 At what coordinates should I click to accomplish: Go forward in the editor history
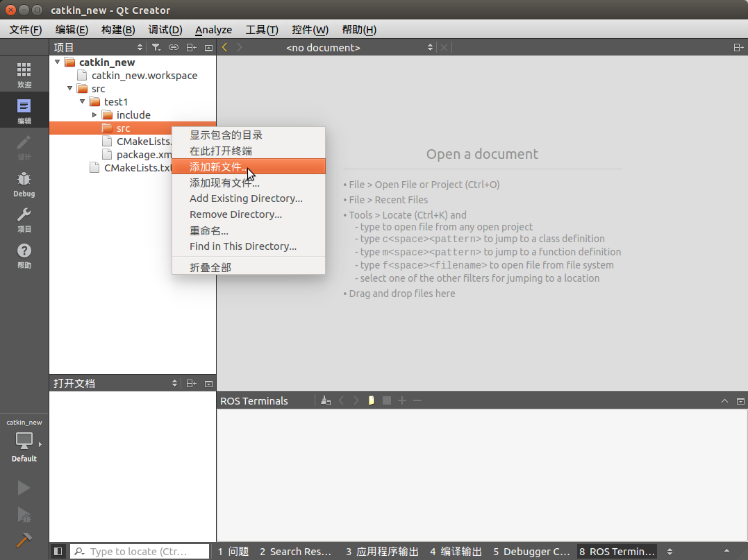[x=240, y=46]
